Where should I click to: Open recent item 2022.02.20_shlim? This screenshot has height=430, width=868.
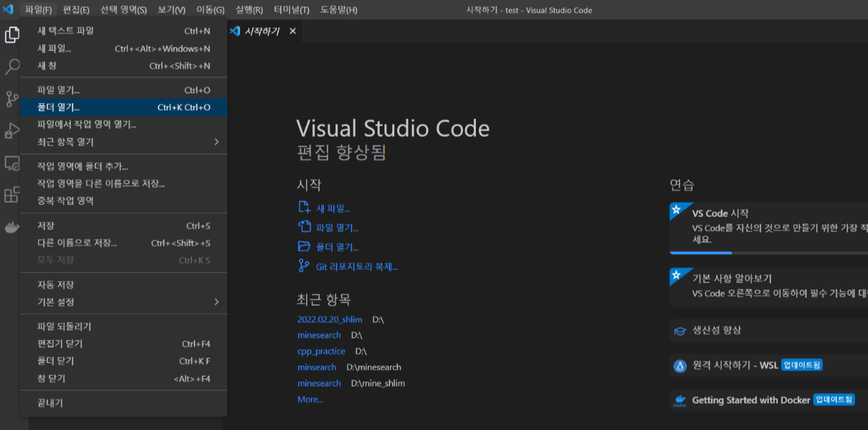tap(330, 319)
